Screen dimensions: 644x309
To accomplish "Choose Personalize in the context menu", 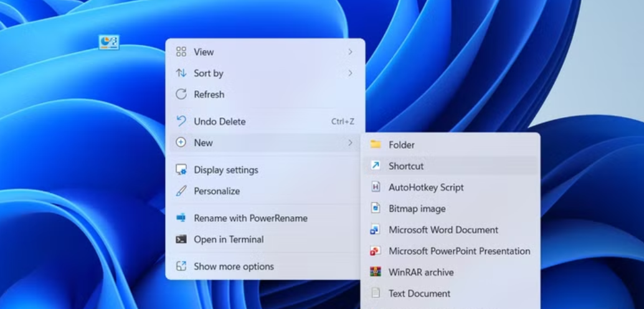I will (x=216, y=191).
